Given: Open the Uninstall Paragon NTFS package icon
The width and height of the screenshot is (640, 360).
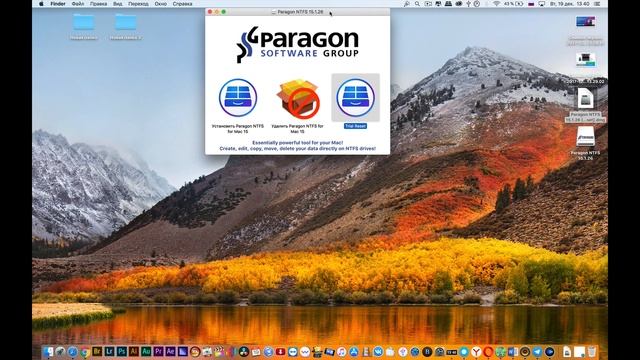Looking at the screenshot, I should [298, 99].
